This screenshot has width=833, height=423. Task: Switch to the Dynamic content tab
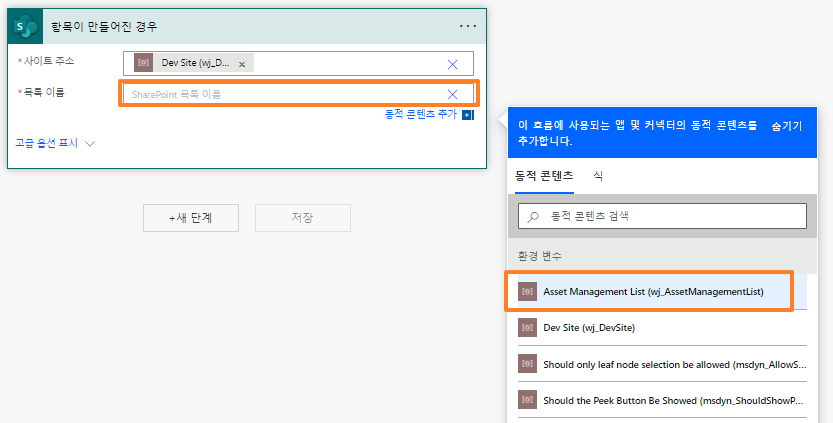pyautogui.click(x=544, y=176)
